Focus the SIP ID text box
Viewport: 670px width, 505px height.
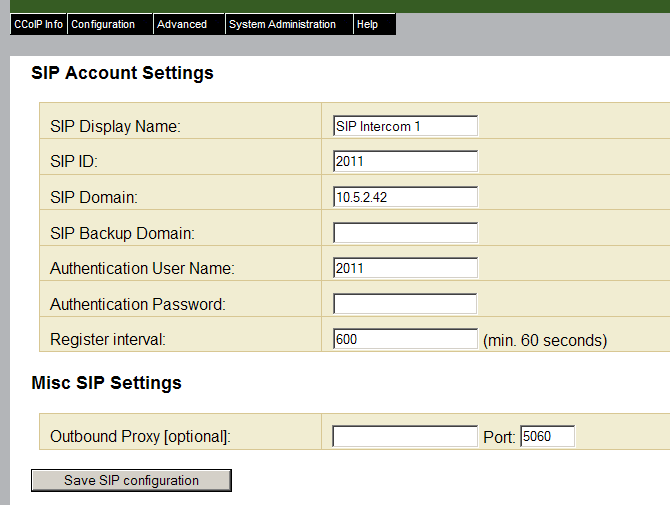coord(405,161)
